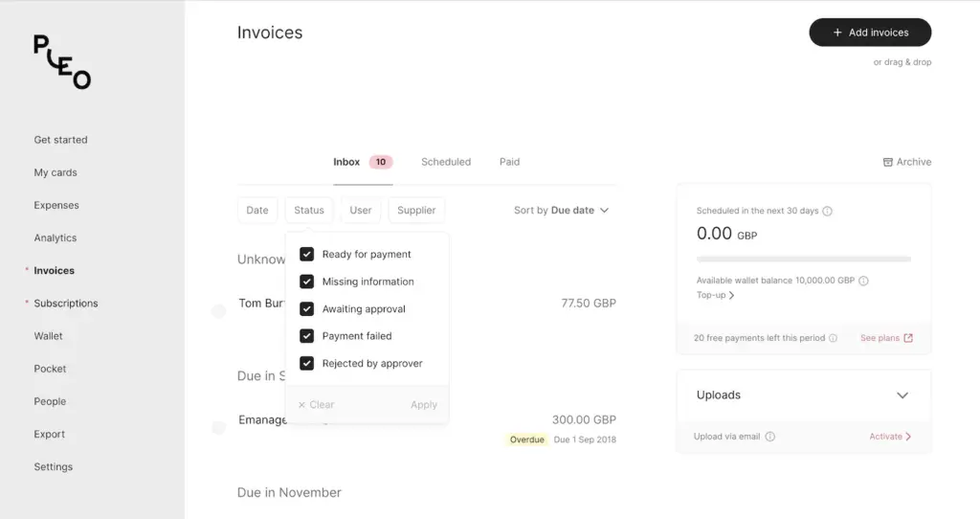The width and height of the screenshot is (980, 519).
Task: Click the Pleo logo
Action: [x=62, y=62]
